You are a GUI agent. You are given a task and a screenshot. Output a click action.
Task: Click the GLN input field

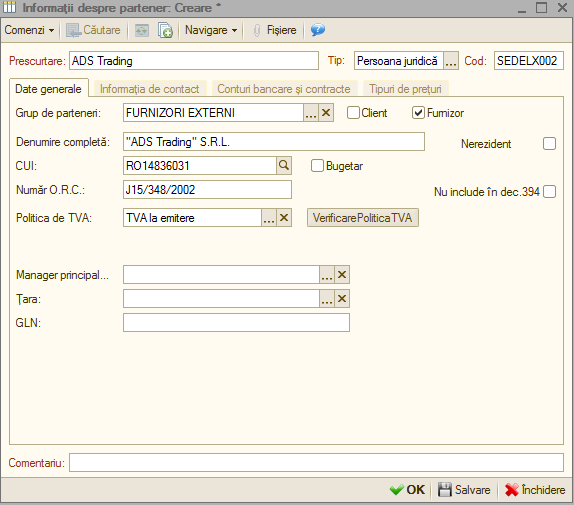(236, 322)
